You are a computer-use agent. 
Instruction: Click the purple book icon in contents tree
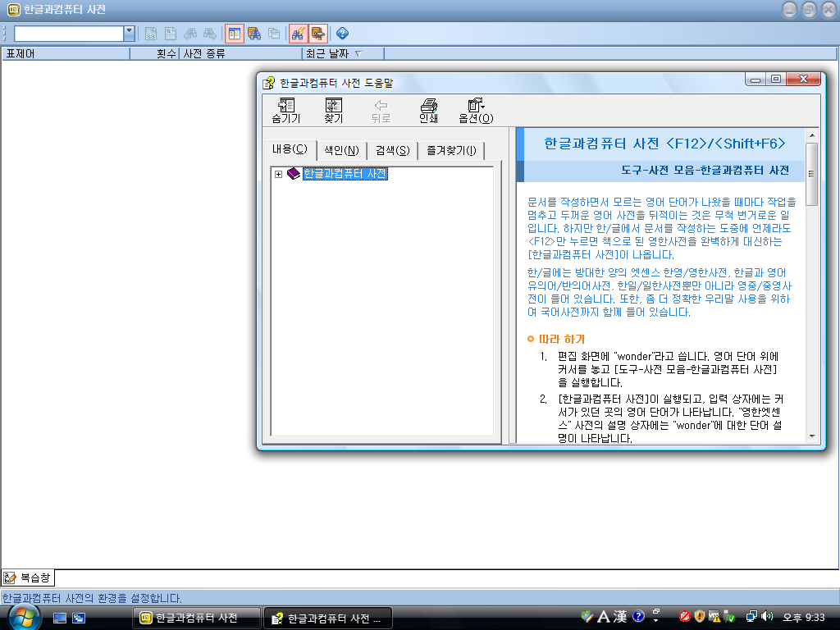[293, 174]
